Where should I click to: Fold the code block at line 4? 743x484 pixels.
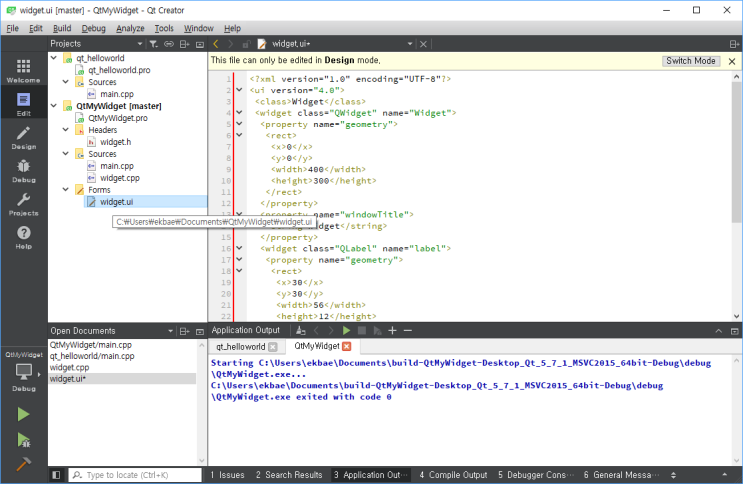pyautogui.click(x=239, y=113)
